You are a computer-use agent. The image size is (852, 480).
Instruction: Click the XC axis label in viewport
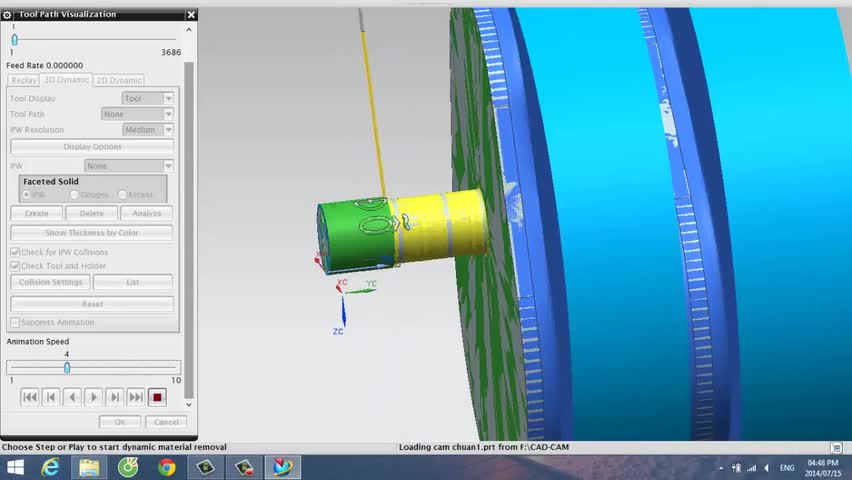coord(342,282)
